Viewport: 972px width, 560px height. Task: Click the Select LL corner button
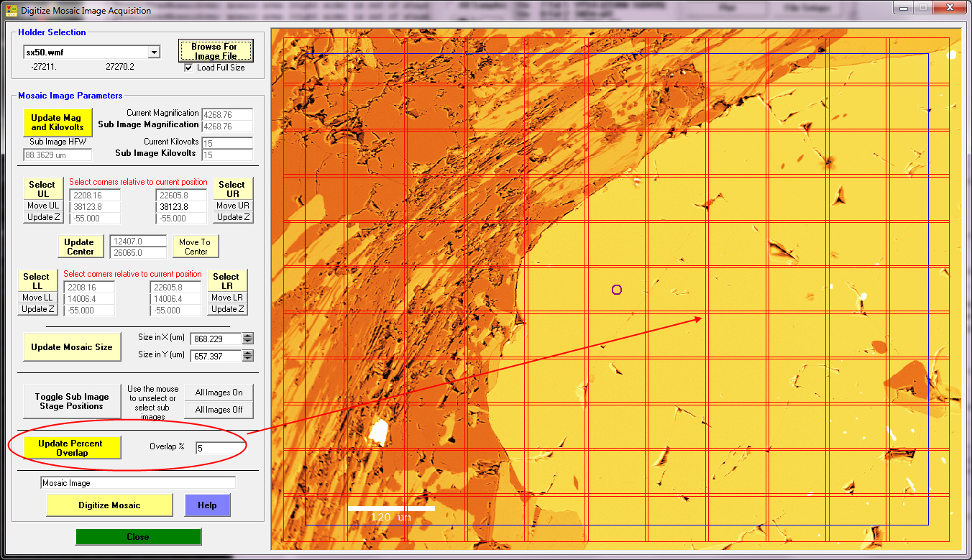[x=36, y=281]
